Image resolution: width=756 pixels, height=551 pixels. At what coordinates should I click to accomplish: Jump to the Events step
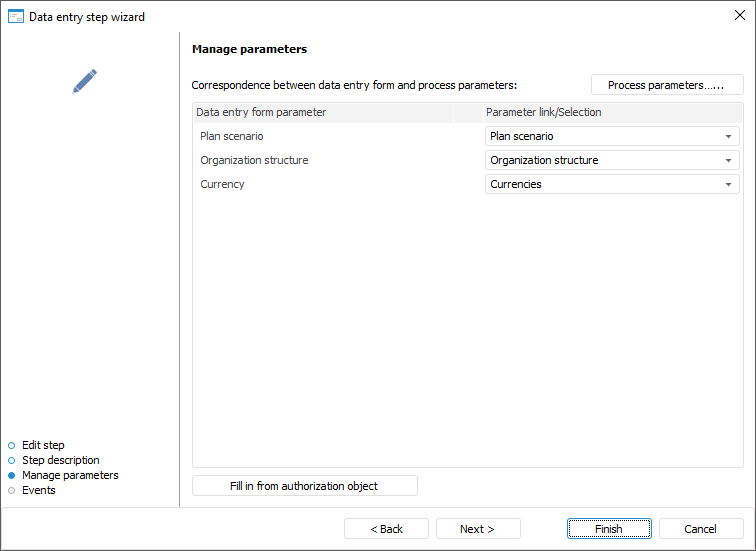[x=39, y=490]
